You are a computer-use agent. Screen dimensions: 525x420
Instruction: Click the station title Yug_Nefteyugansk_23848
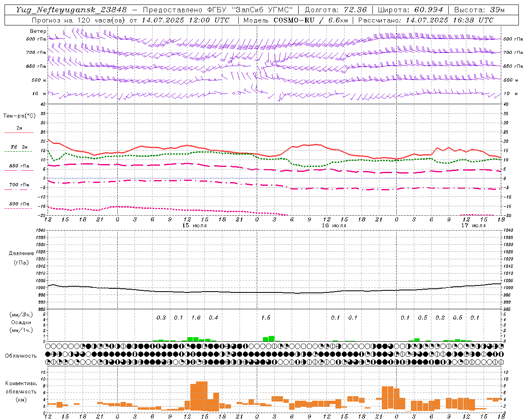[x=71, y=10]
